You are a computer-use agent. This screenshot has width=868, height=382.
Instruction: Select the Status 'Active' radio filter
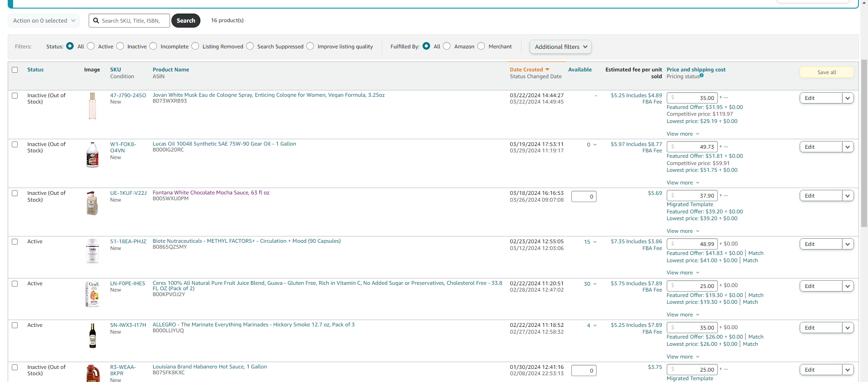coord(91,46)
